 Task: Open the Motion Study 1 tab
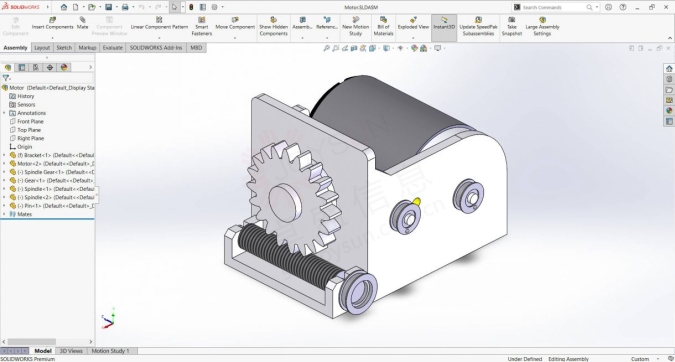[110, 351]
